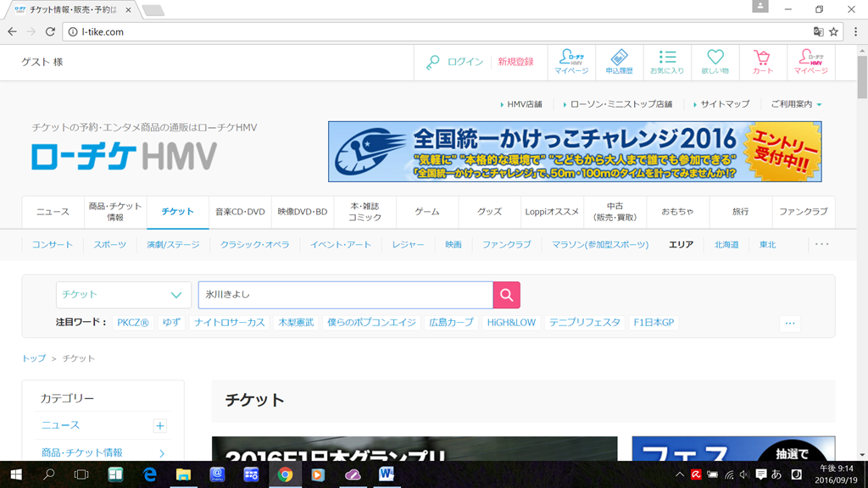Click the login key icon
The image size is (868, 488).
tap(433, 62)
